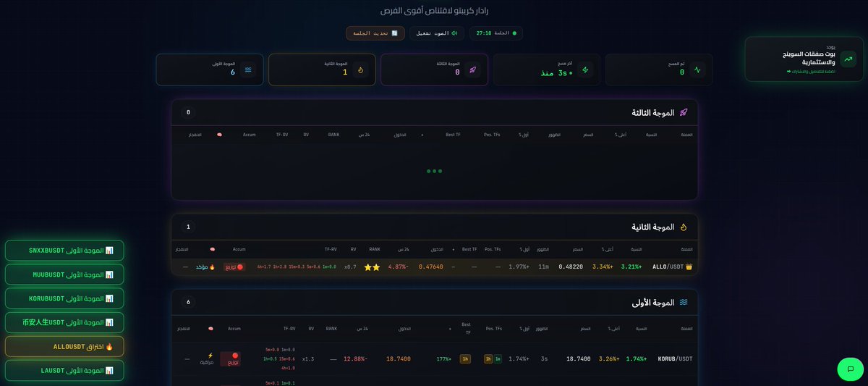868x386 pixels.
Task: Click the fire icon on ALLOUSDT notification
Action: [x=109, y=346]
